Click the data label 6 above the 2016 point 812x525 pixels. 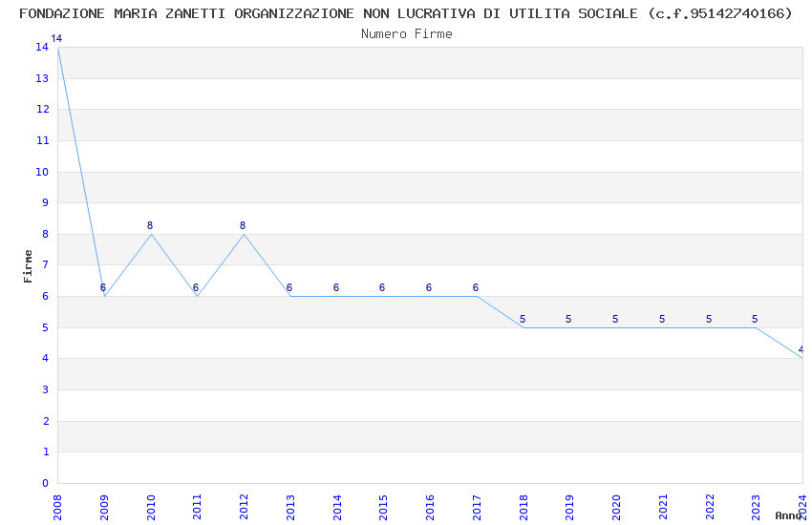pyautogui.click(x=429, y=287)
